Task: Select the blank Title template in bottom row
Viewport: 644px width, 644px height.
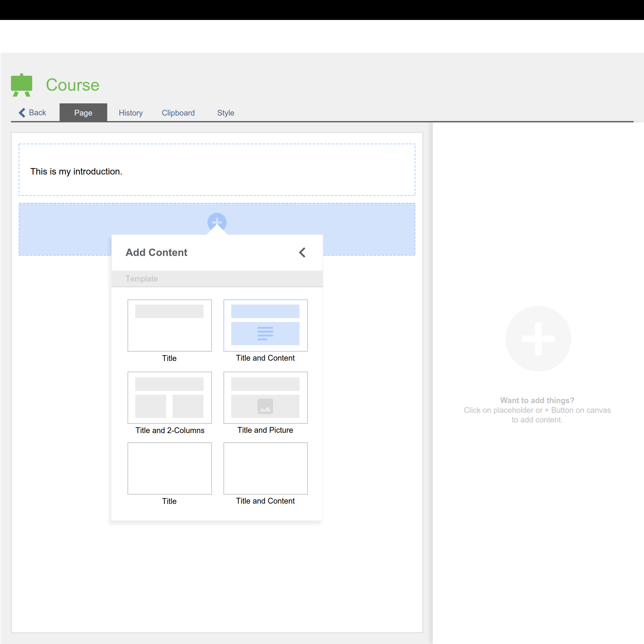Action: [169, 468]
